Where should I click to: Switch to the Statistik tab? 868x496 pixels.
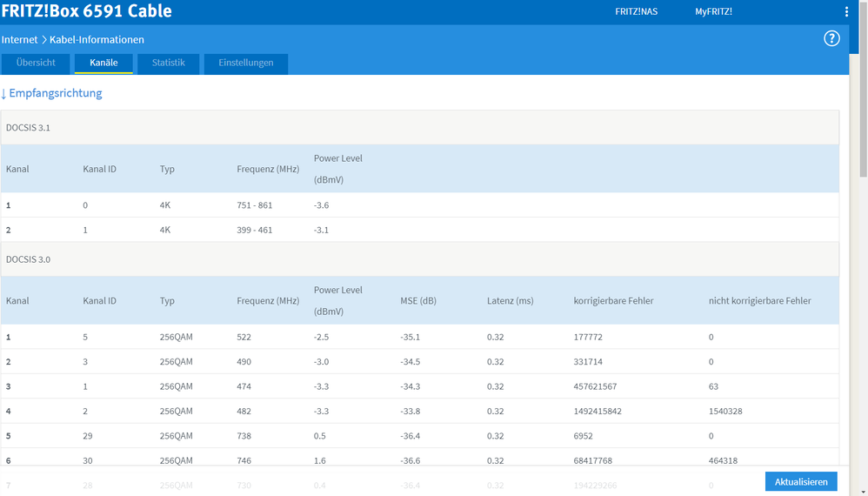pyautogui.click(x=168, y=64)
